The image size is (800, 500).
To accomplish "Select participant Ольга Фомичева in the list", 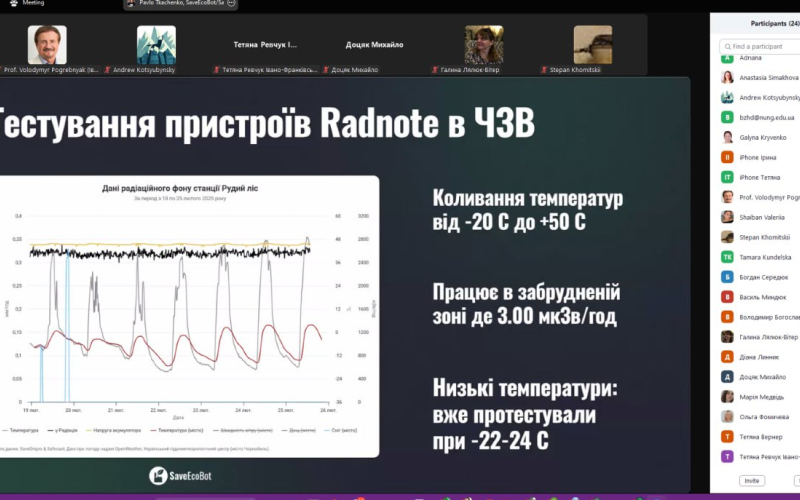I will tap(760, 416).
